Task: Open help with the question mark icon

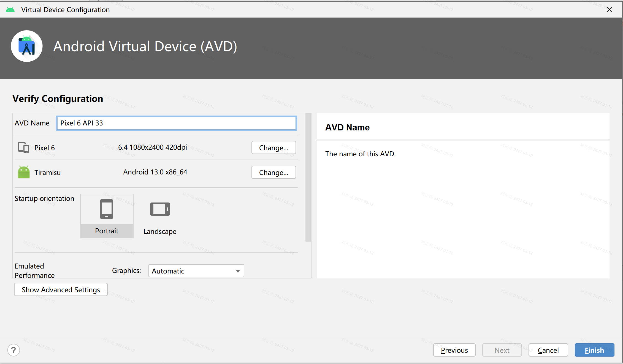Action: 13,350
